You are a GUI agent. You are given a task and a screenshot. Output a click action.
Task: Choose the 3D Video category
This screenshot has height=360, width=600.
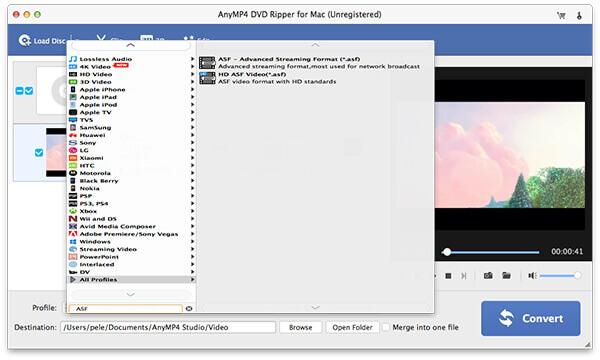coord(95,82)
